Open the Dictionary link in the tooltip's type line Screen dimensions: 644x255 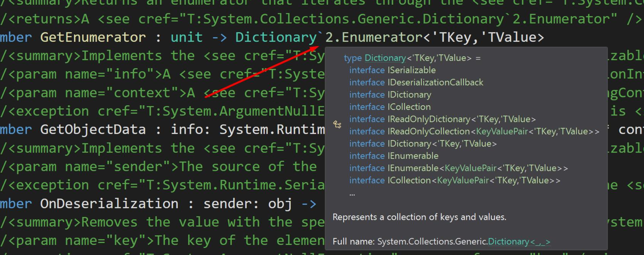tap(385, 58)
